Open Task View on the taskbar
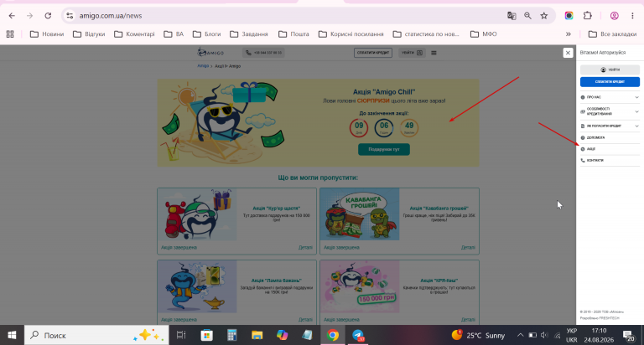 point(181,335)
